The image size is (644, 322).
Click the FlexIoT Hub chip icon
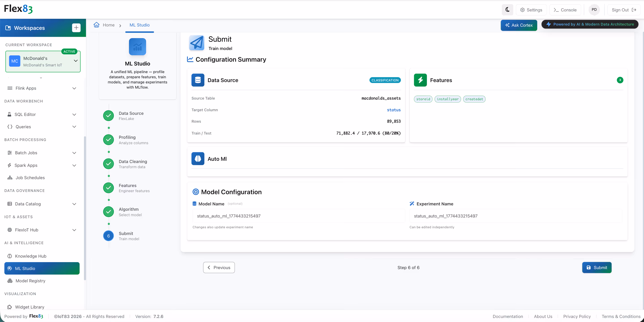click(x=9, y=230)
